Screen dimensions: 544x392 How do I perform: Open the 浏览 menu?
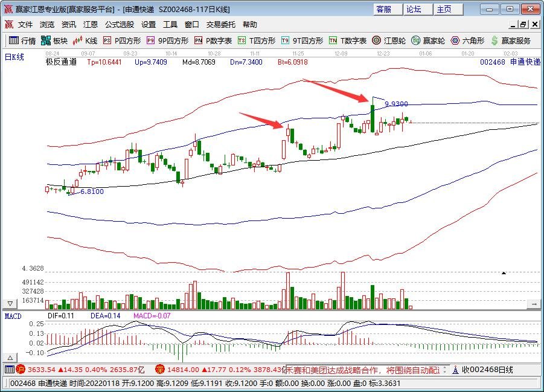[47, 24]
